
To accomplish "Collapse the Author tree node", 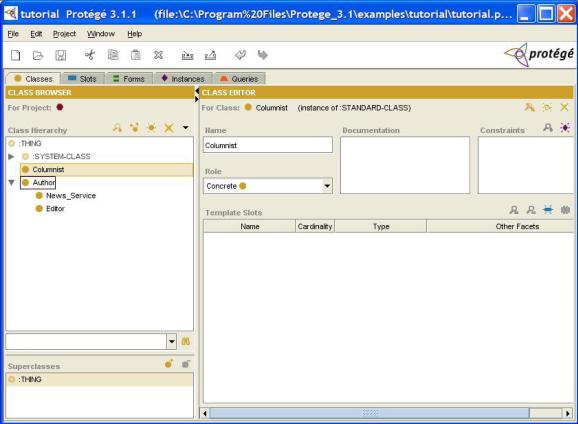I will pyautogui.click(x=11, y=183).
